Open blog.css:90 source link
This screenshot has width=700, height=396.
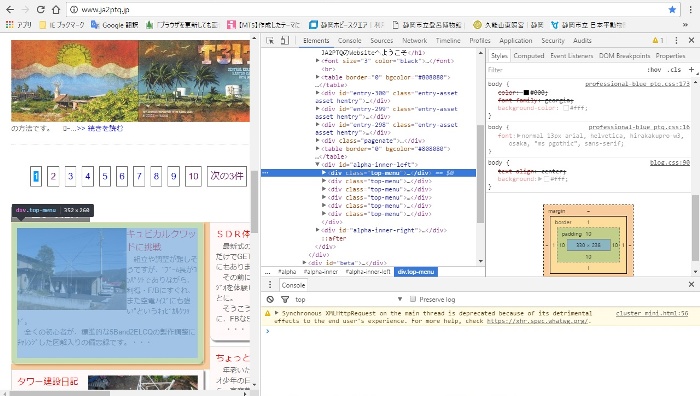[670, 163]
